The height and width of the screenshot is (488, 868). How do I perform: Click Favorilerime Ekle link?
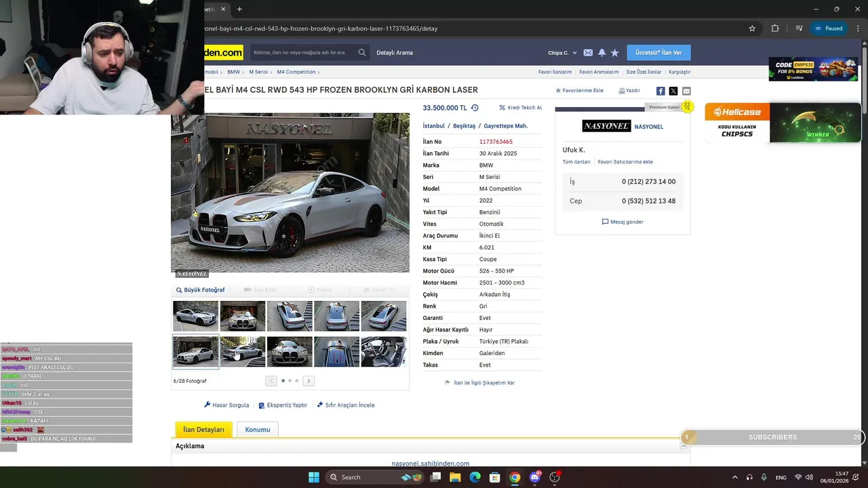pos(579,91)
